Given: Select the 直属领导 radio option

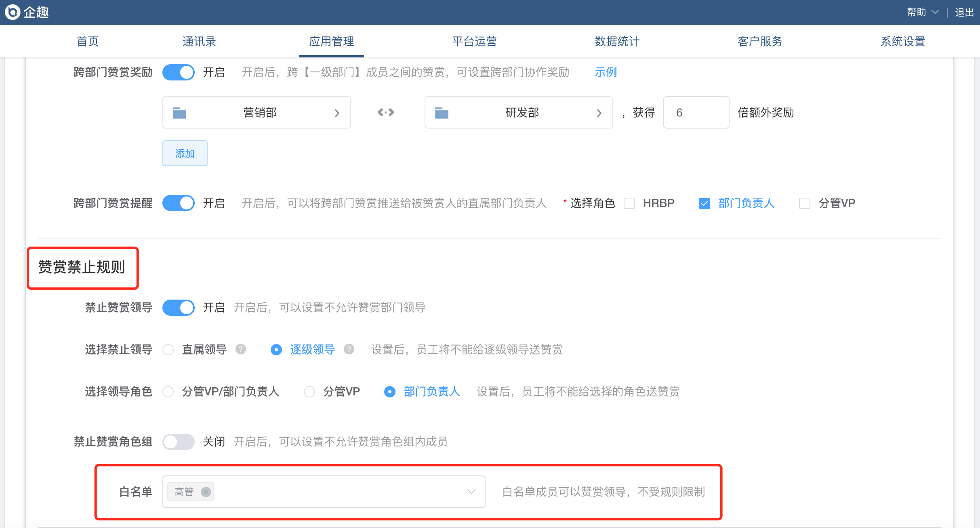Looking at the screenshot, I should pyautogui.click(x=168, y=350).
